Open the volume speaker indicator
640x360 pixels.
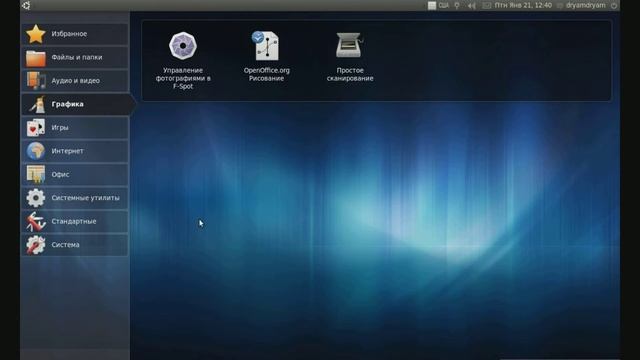click(x=471, y=6)
